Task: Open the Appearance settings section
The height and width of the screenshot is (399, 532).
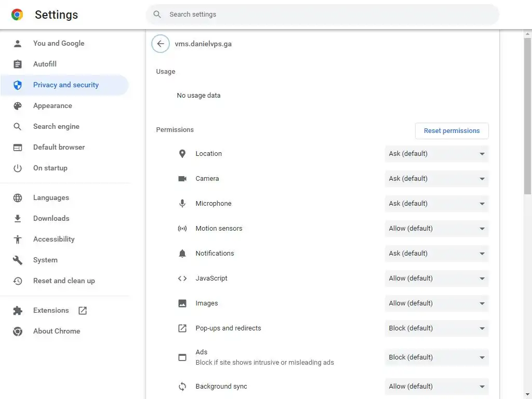Action: pyautogui.click(x=52, y=106)
